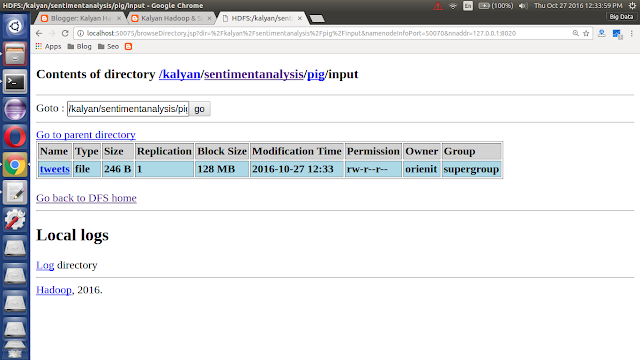The image size is (640, 360).
Task: Click permission rw-r--r-- cell
Action: click(373, 169)
